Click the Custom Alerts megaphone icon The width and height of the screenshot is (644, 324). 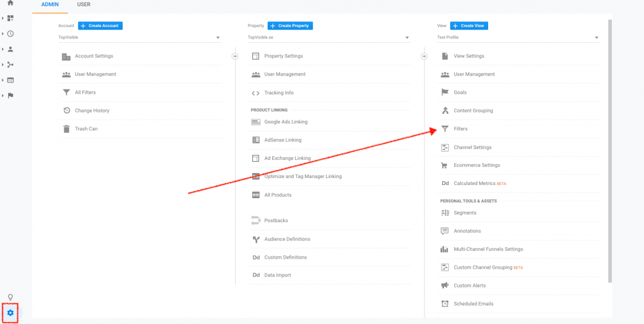445,286
